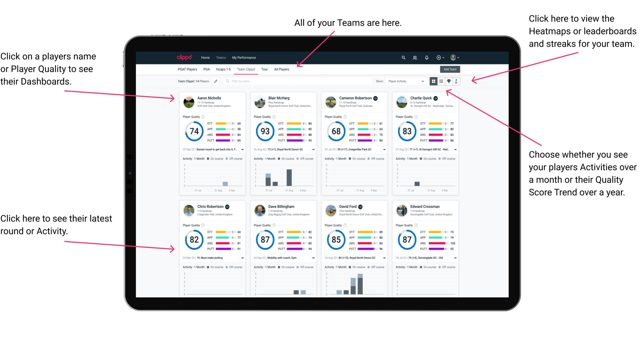Click the search magnifier icon

coord(403,57)
